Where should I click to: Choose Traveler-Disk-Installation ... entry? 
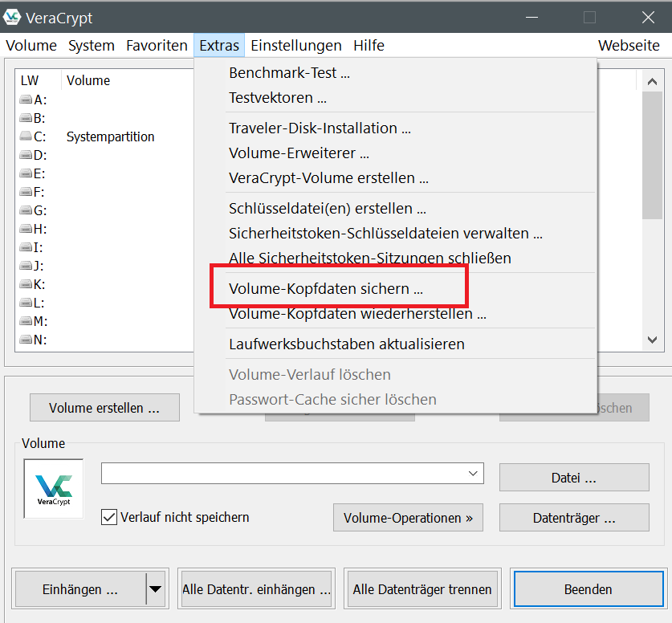tap(396, 128)
